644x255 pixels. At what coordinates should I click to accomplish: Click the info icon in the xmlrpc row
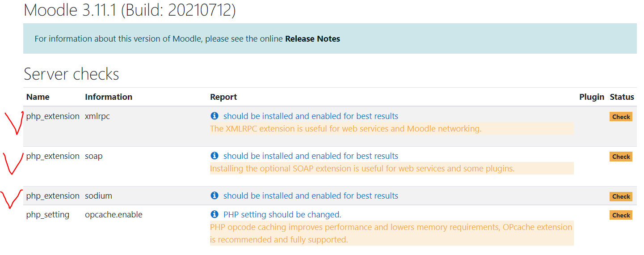click(x=215, y=116)
